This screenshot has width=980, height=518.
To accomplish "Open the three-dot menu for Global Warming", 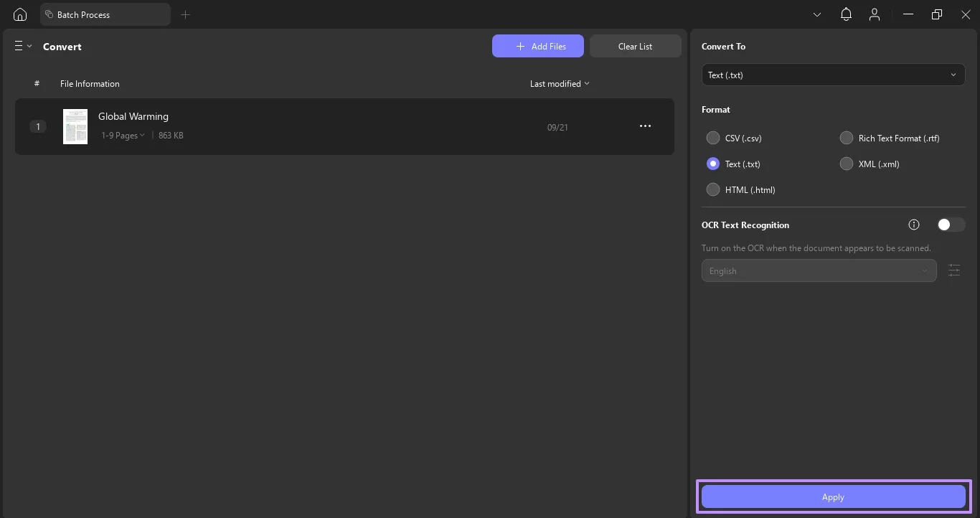I will [645, 126].
